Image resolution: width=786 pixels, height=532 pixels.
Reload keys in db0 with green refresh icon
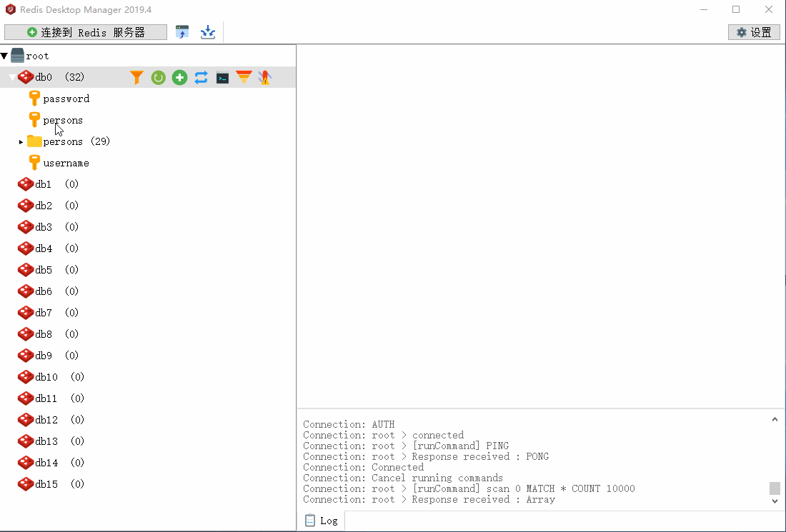click(159, 77)
